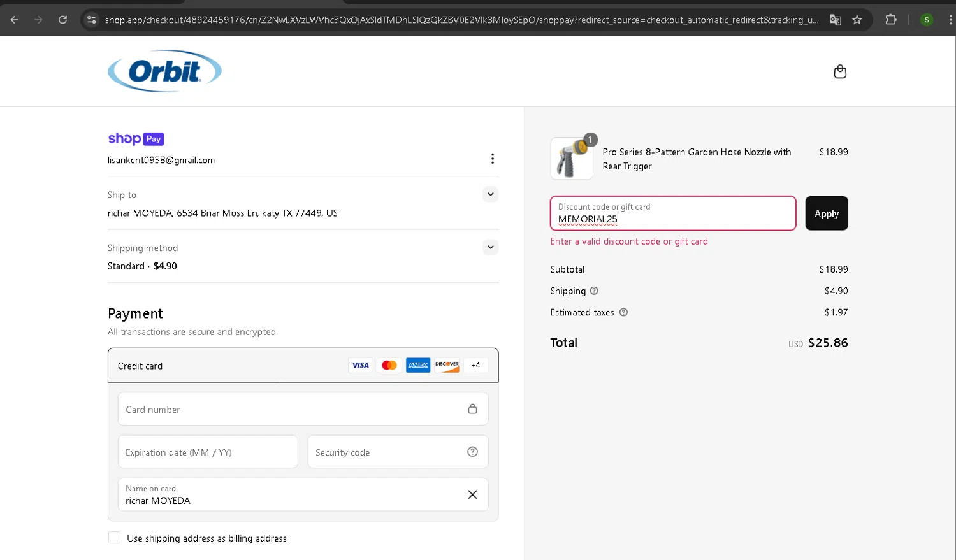Click the invalid discount code error message
The image size is (956, 560).
[x=629, y=241]
